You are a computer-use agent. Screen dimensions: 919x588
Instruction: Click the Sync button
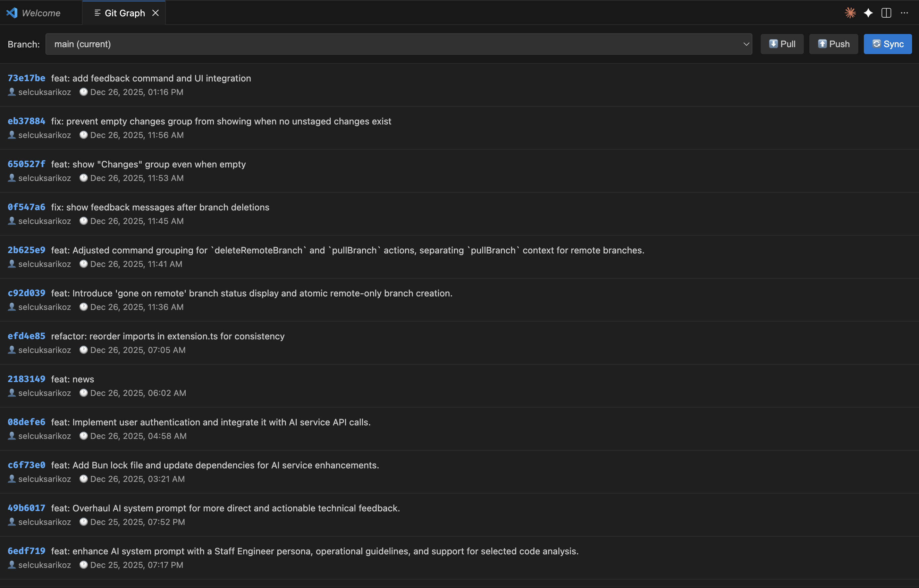coord(887,44)
